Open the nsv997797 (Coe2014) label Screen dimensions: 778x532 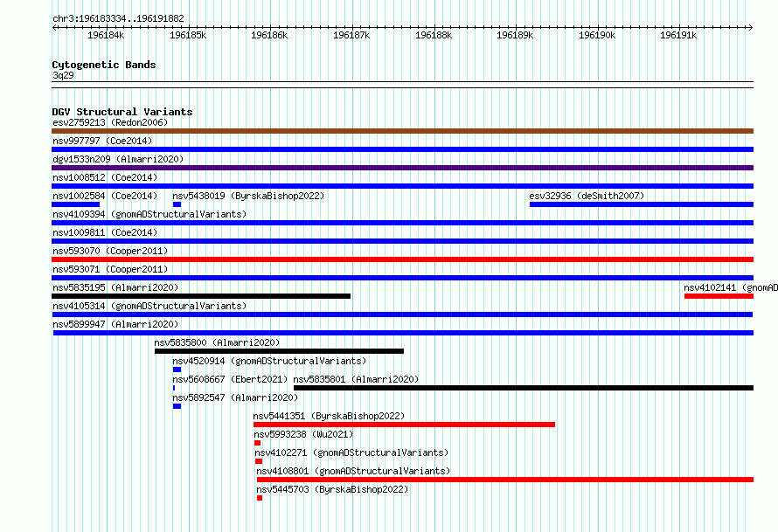pos(102,141)
